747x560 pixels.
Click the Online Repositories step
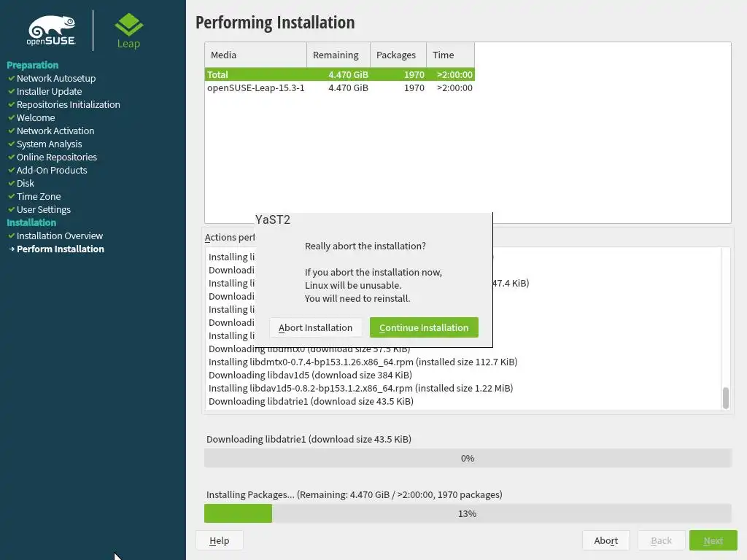[57, 157]
